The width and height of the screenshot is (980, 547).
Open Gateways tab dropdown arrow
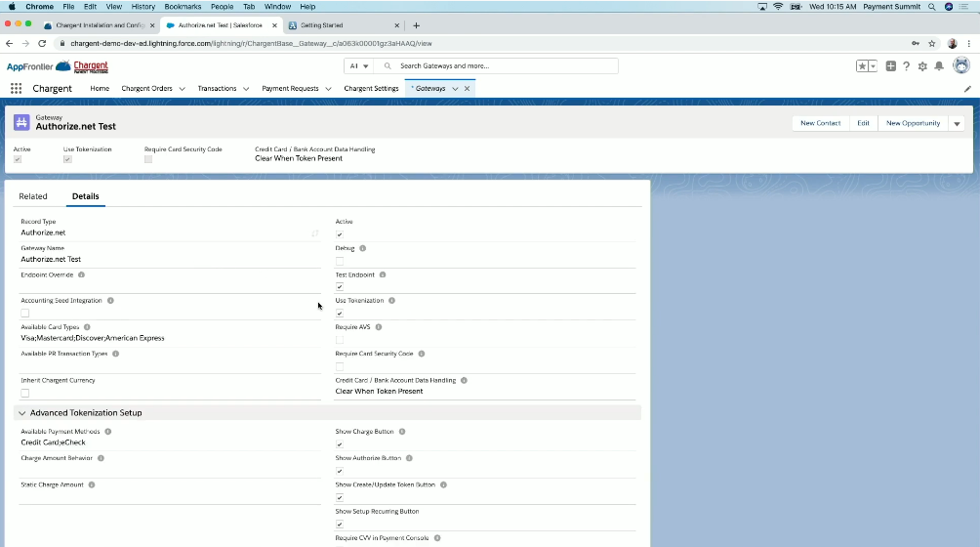click(x=455, y=89)
